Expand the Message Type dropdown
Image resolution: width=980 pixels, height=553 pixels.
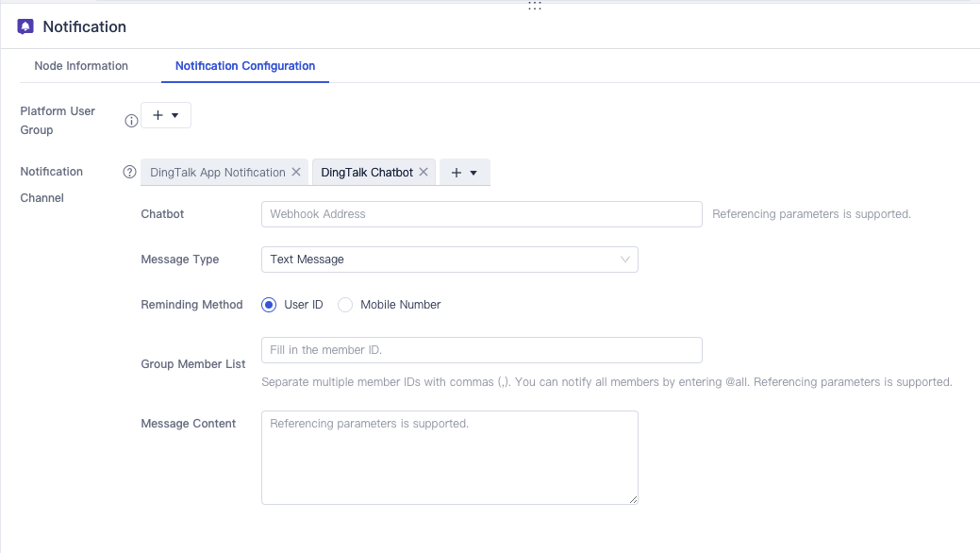449,260
